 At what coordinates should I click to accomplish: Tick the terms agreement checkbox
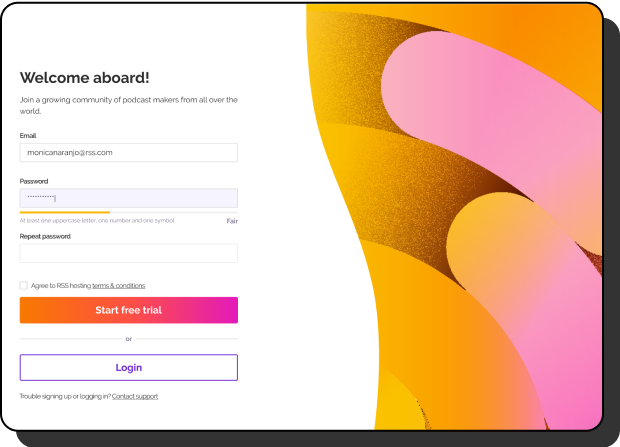coord(24,285)
